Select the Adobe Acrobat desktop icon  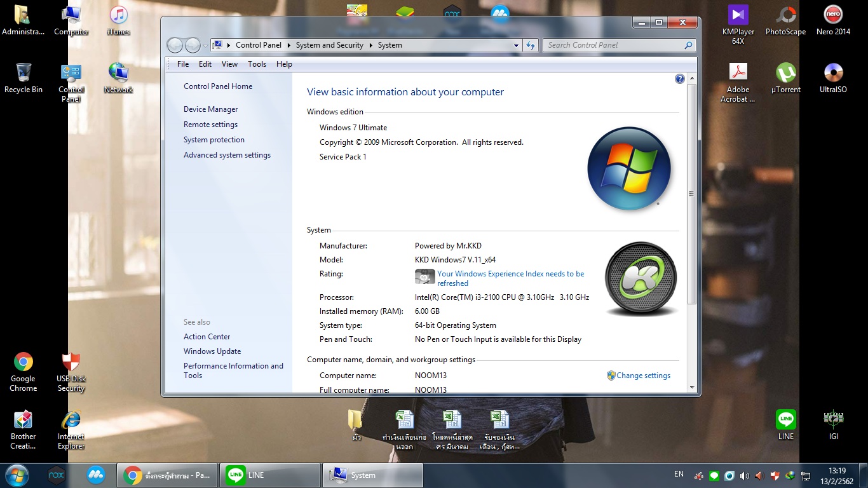click(x=738, y=83)
